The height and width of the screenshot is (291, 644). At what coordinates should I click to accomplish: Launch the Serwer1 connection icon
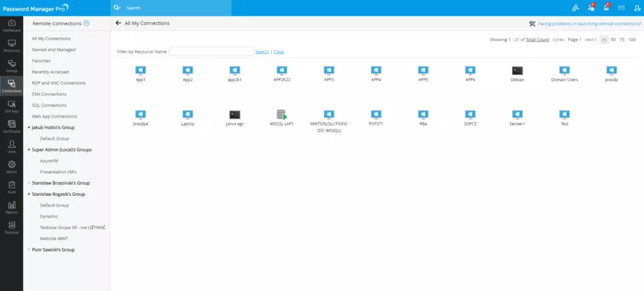518,115
